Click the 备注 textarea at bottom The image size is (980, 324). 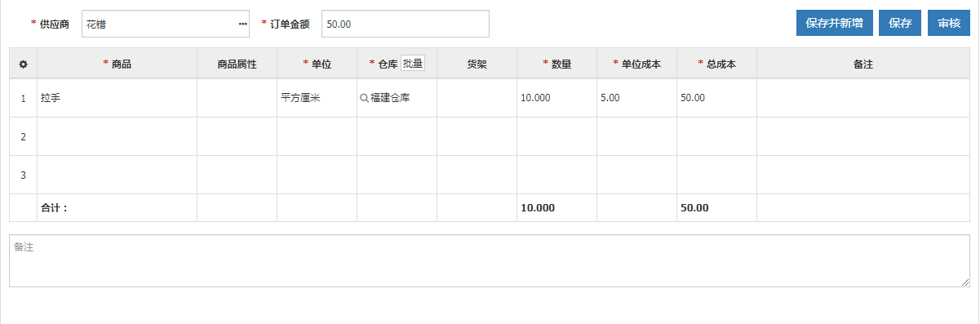(490, 261)
